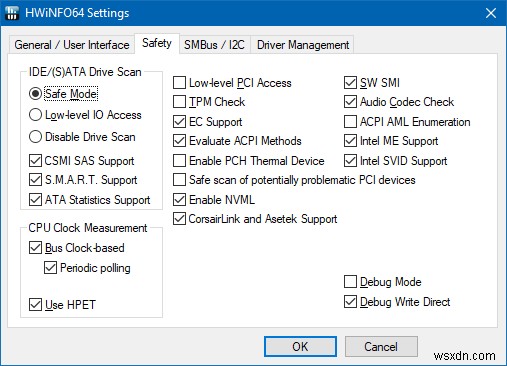The image size is (507, 366).
Task: Uncheck ATA Statistics Support
Action: point(35,200)
